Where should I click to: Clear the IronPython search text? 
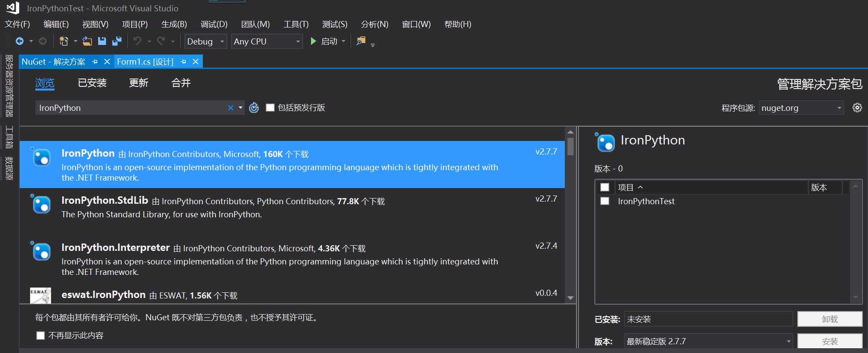point(230,108)
